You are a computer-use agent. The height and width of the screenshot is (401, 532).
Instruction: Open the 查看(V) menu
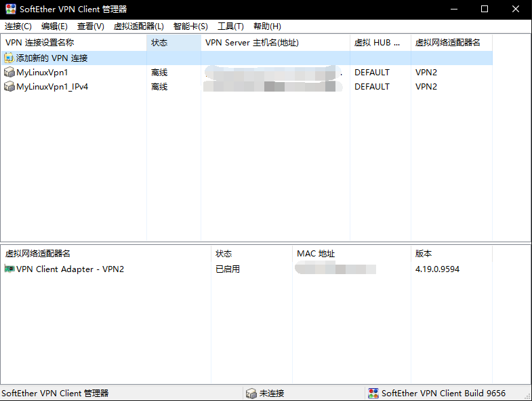(x=91, y=26)
